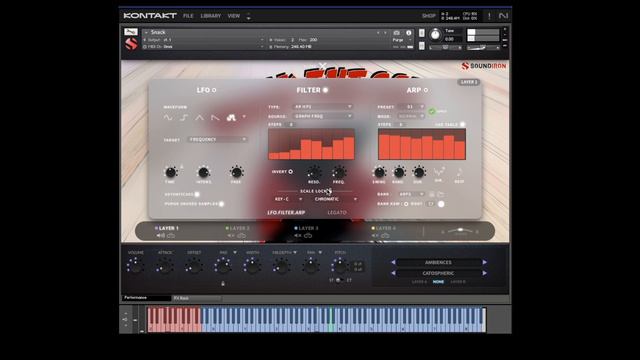Open the filter SOURCE dropdown
This screenshot has height=360, width=640.
[x=323, y=116]
